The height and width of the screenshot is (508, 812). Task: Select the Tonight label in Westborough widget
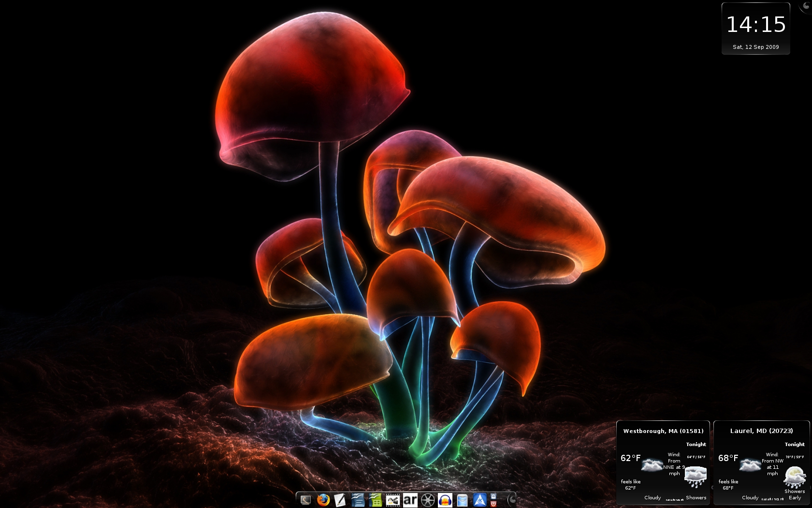tap(696, 444)
